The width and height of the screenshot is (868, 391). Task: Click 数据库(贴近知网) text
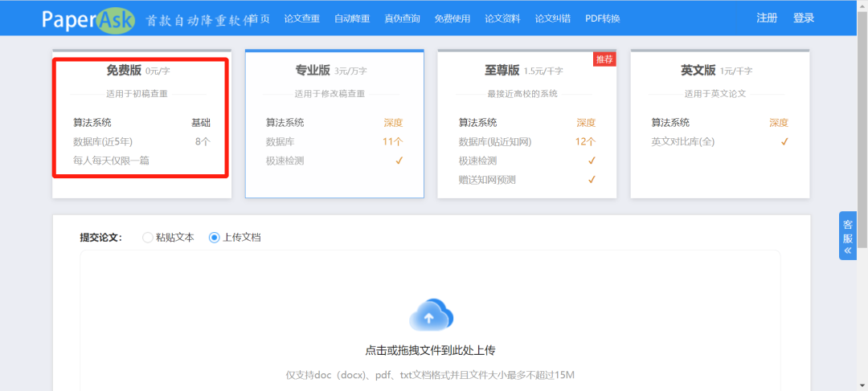(x=495, y=141)
